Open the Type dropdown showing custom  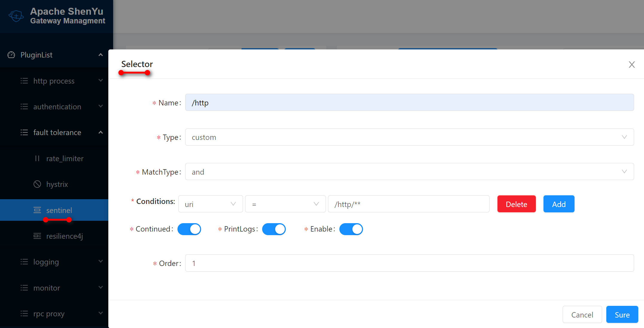[409, 137]
